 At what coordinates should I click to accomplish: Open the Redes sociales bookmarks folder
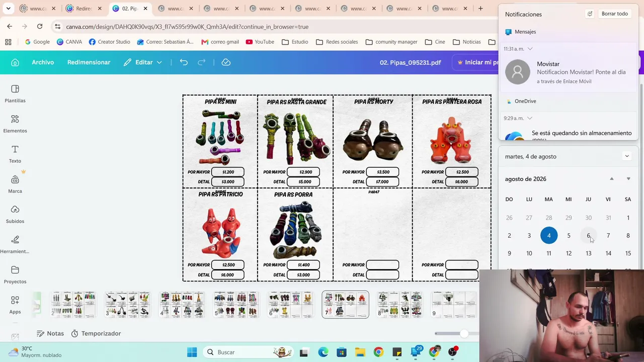coord(337,42)
